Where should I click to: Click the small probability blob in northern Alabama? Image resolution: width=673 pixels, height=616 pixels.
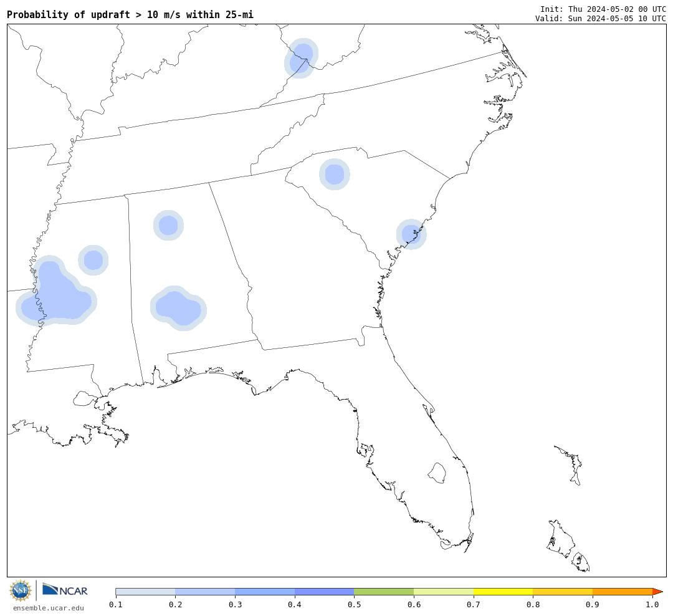[168, 226]
